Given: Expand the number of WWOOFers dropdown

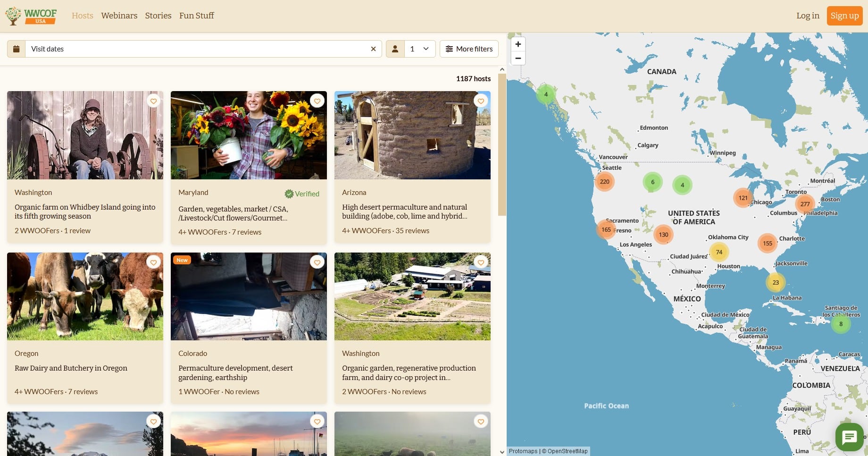Looking at the screenshot, I should pyautogui.click(x=420, y=49).
